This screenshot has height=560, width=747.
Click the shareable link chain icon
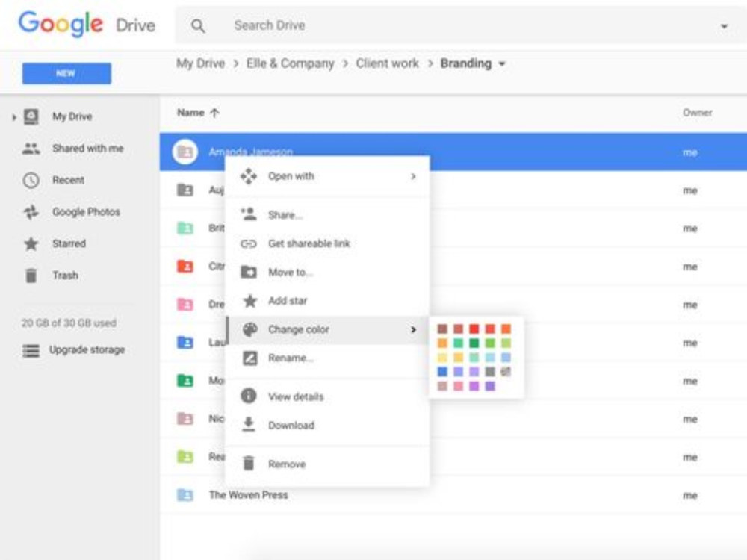point(249,244)
